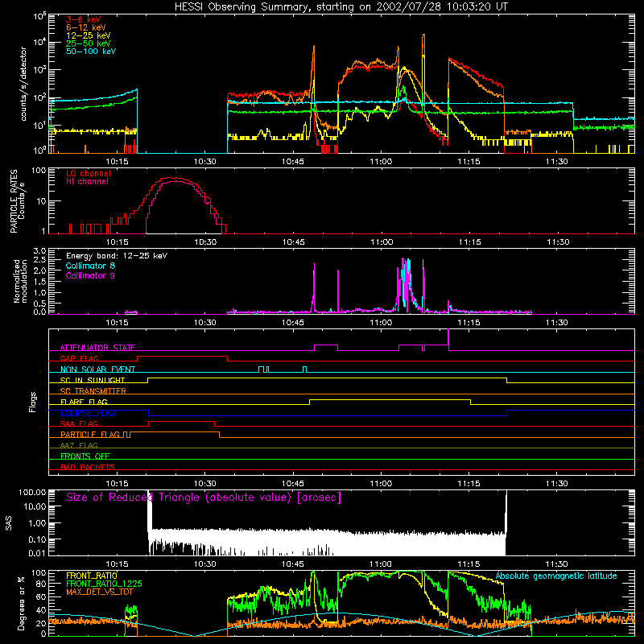Select the orange 6-12 keV legend label
Viewport: 644px width, 644px height.
pyautogui.click(x=86, y=27)
